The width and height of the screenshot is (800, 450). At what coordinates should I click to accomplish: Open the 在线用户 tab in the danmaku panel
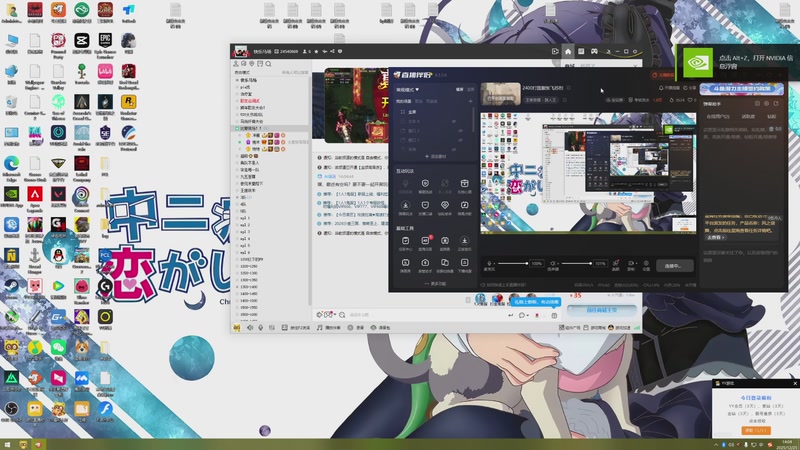pos(717,116)
